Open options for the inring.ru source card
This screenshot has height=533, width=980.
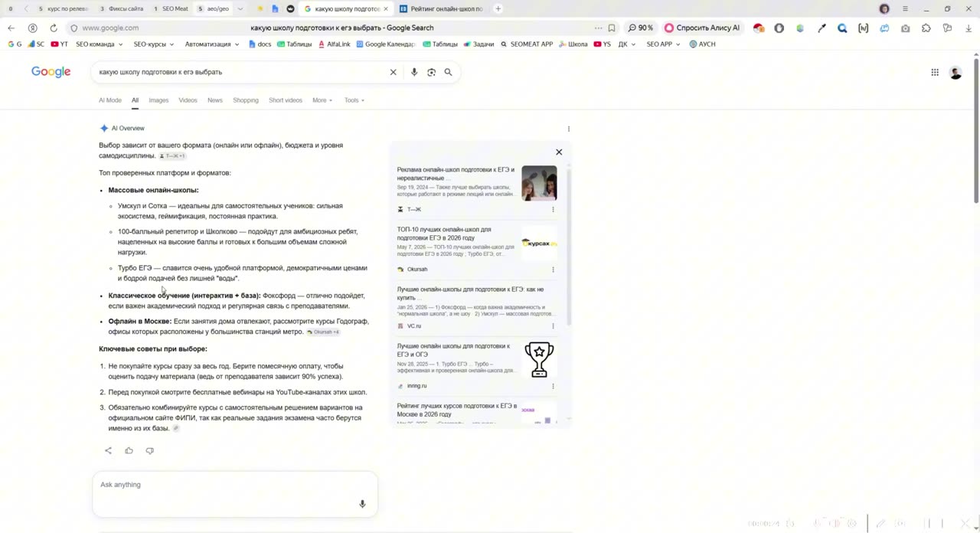pos(553,386)
